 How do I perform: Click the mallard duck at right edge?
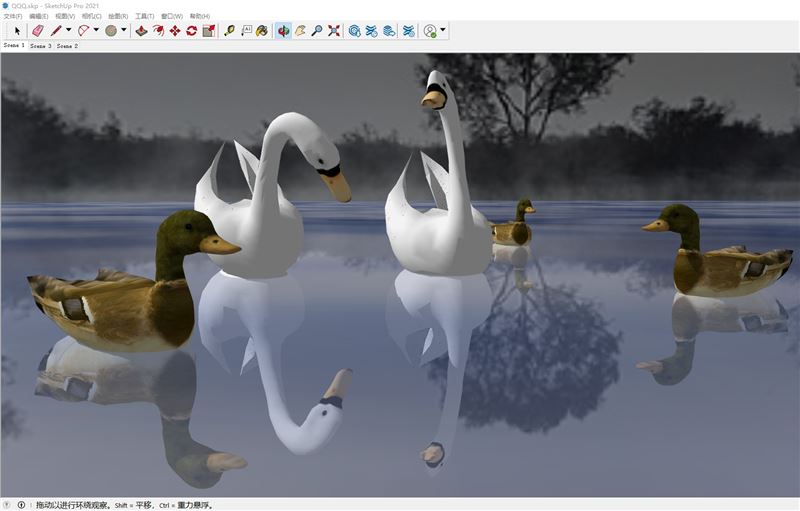tap(719, 255)
